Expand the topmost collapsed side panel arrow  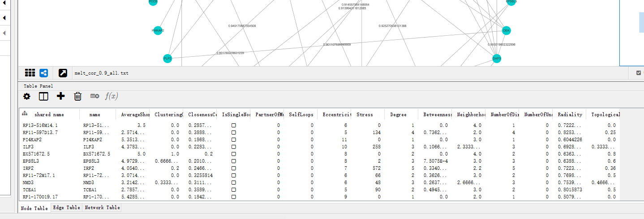[x=4, y=3]
